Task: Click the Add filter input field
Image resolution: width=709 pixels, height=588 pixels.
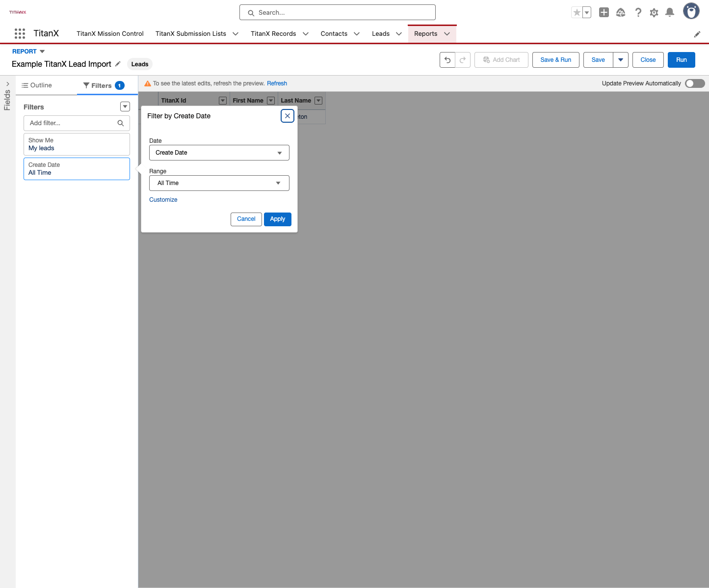Action: coord(77,123)
